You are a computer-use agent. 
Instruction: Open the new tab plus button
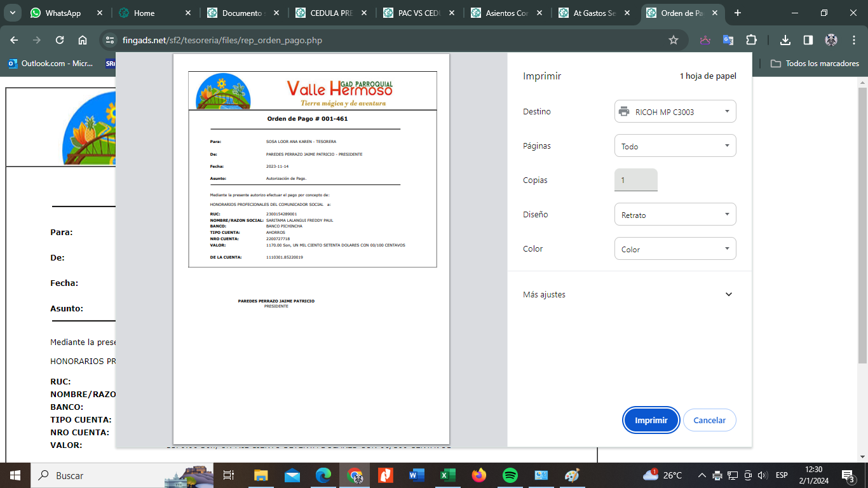[x=738, y=13]
